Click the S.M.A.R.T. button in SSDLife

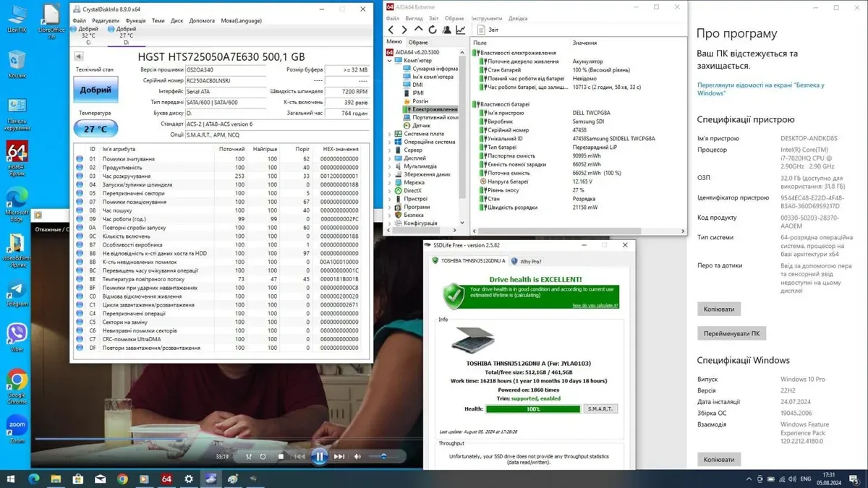click(600, 408)
